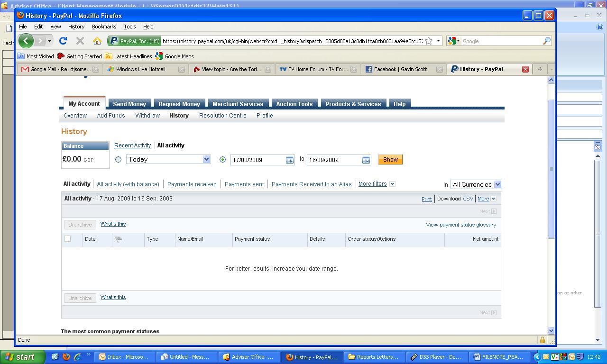Launch Internet Explorer from quick launch
The width and height of the screenshot is (607, 364).
(x=77, y=357)
